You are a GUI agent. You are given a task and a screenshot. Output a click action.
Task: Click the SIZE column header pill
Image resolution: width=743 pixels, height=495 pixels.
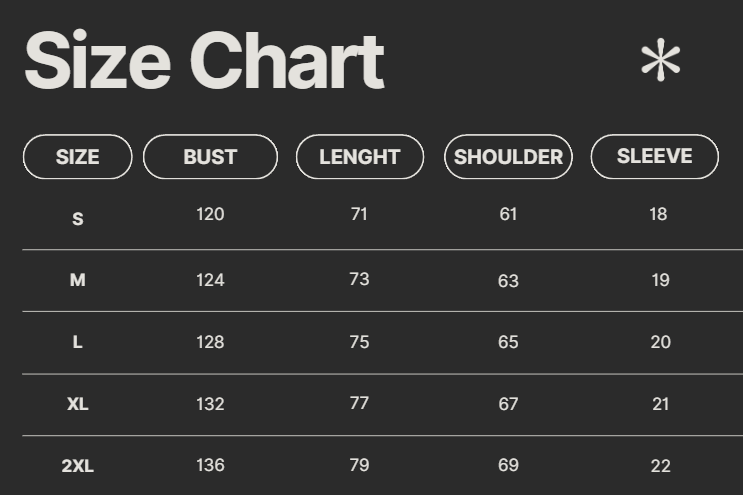coord(77,157)
